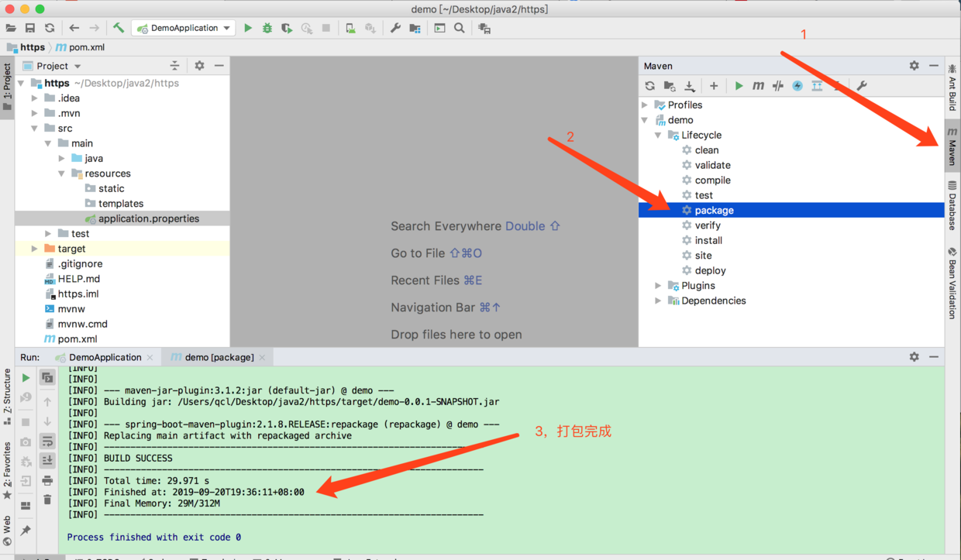961x560 pixels.
Task: Expand Dependencies node in Maven panel
Action: [x=658, y=301]
